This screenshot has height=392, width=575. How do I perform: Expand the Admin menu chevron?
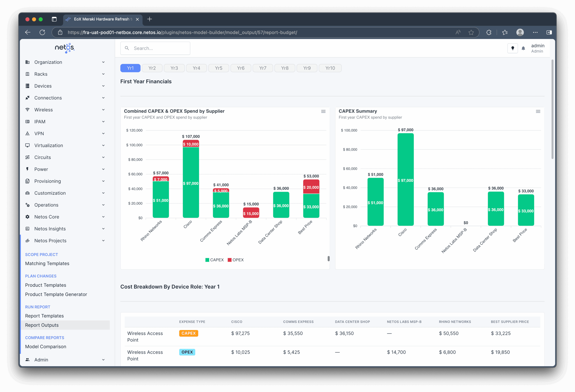(x=103, y=360)
